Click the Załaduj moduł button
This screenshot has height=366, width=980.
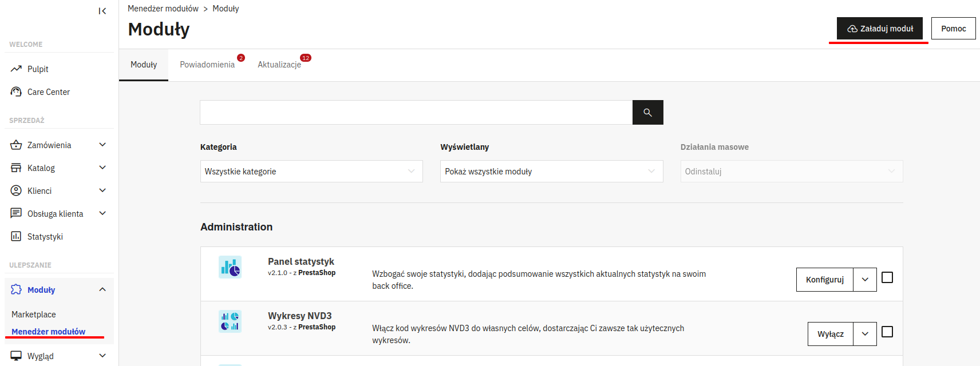pos(879,29)
